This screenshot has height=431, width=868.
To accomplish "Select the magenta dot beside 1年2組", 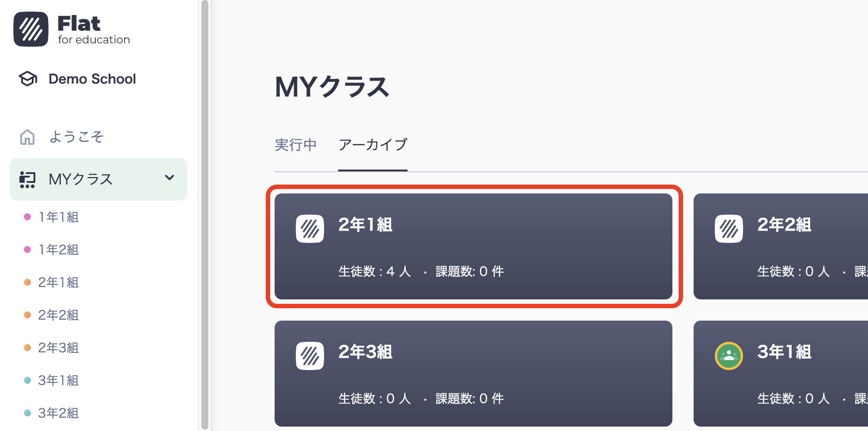I will pos(28,250).
